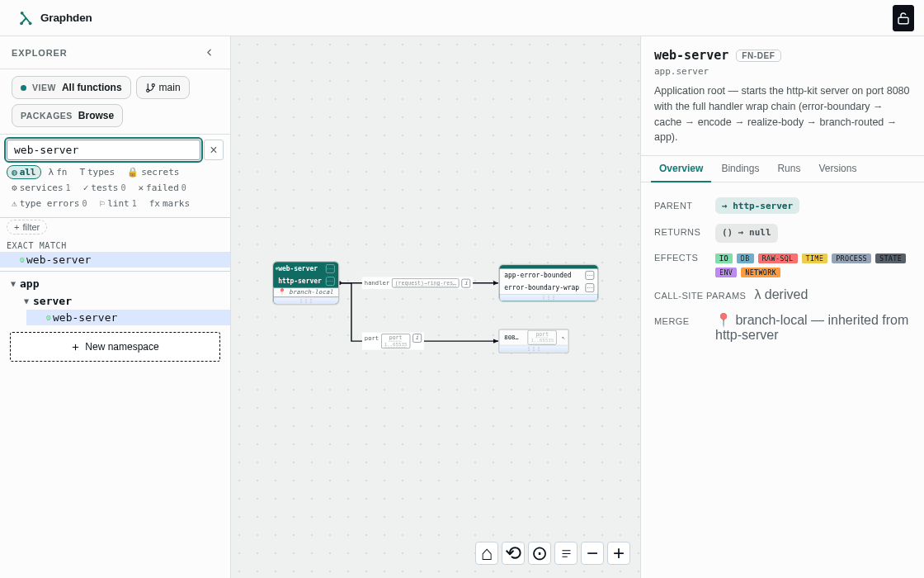Click the ENV effect tag

pos(725,272)
